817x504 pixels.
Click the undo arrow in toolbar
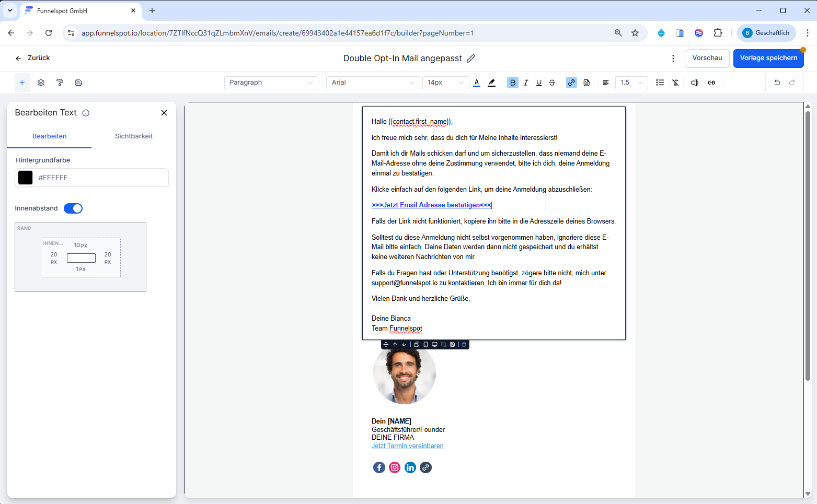(777, 83)
